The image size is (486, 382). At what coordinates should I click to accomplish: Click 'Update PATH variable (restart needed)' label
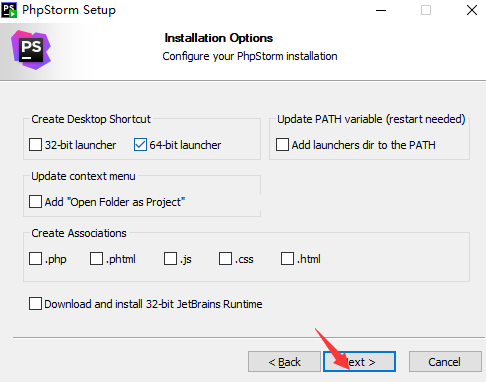[371, 119]
